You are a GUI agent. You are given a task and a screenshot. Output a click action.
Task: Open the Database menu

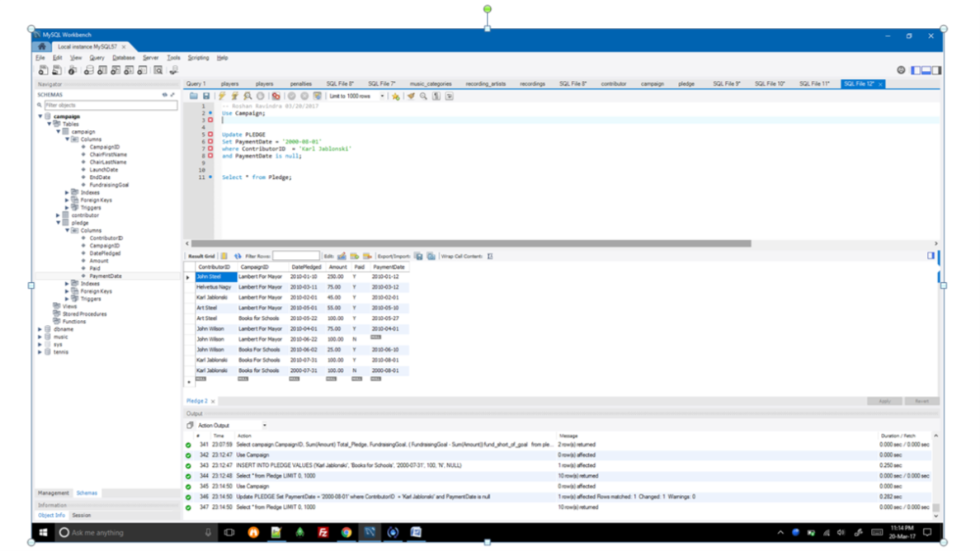pyautogui.click(x=124, y=58)
